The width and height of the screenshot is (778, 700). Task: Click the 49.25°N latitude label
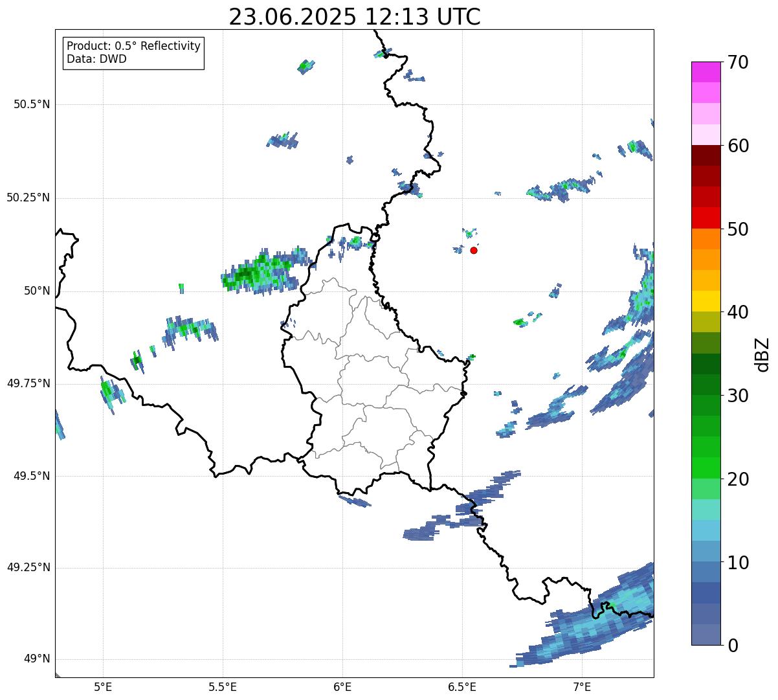[x=28, y=567]
